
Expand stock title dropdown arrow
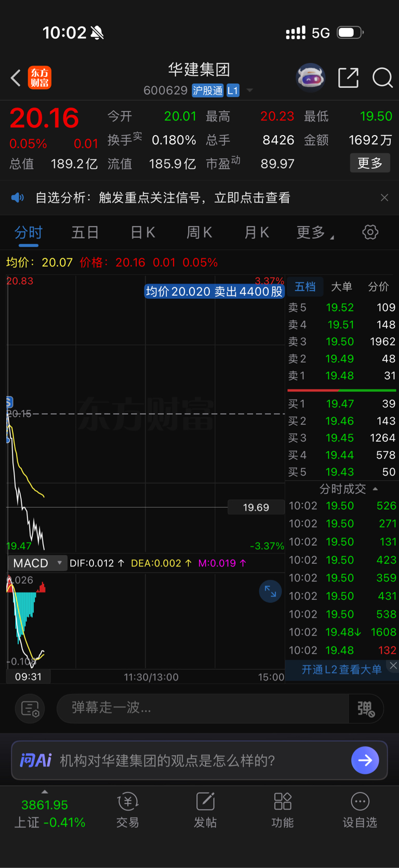tap(250, 90)
